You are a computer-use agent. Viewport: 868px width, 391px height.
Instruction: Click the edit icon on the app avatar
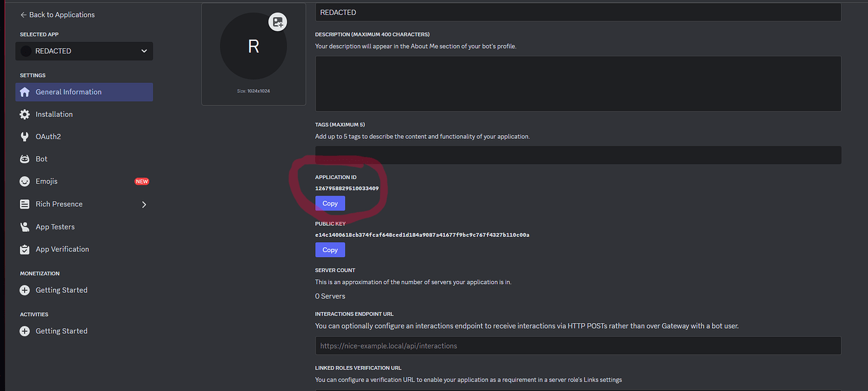(277, 22)
